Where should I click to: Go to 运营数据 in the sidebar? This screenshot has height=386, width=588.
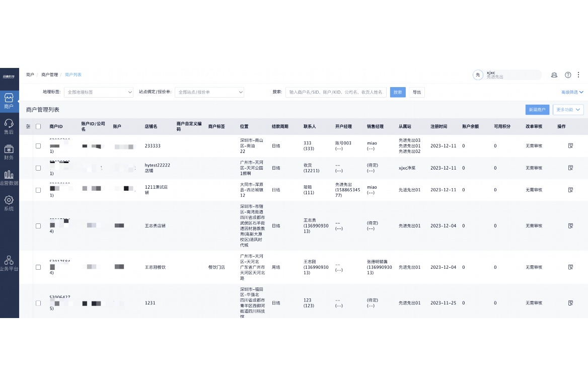(x=9, y=178)
